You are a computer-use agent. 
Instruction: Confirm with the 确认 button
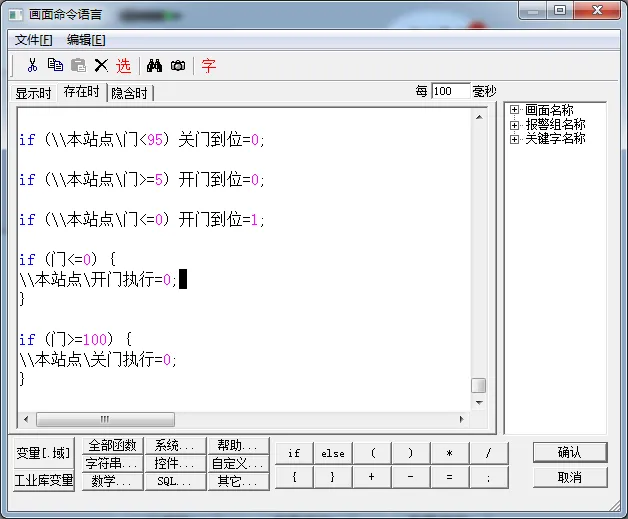click(x=570, y=452)
